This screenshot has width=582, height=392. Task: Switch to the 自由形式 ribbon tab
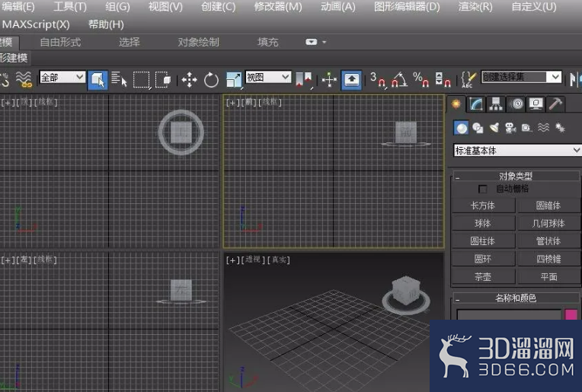(60, 42)
